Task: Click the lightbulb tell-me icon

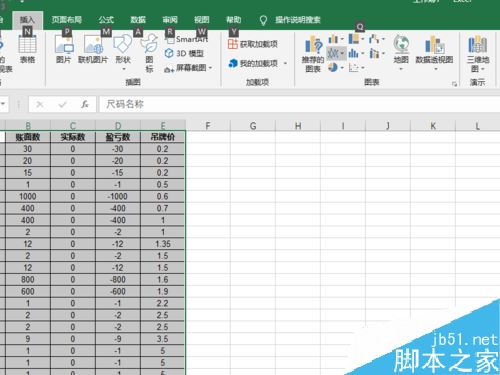Action: pos(263,20)
